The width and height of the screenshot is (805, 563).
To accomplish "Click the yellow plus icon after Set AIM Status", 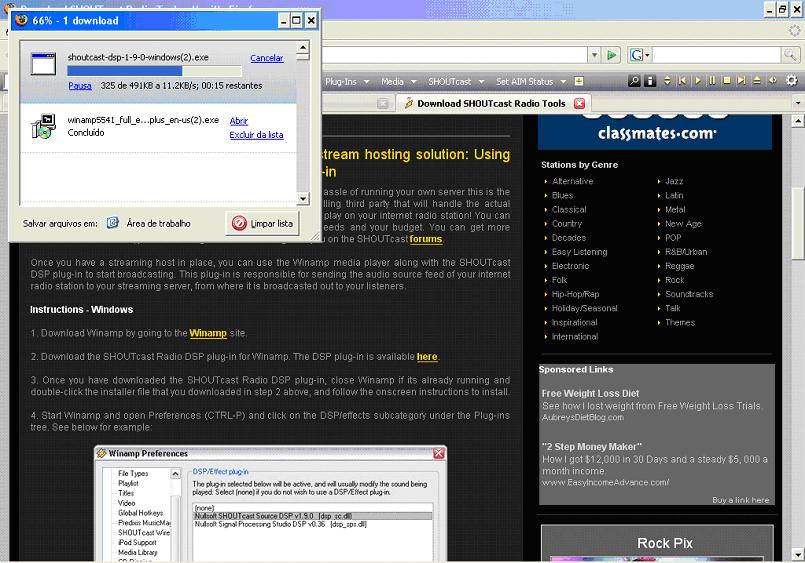I will click(x=579, y=81).
